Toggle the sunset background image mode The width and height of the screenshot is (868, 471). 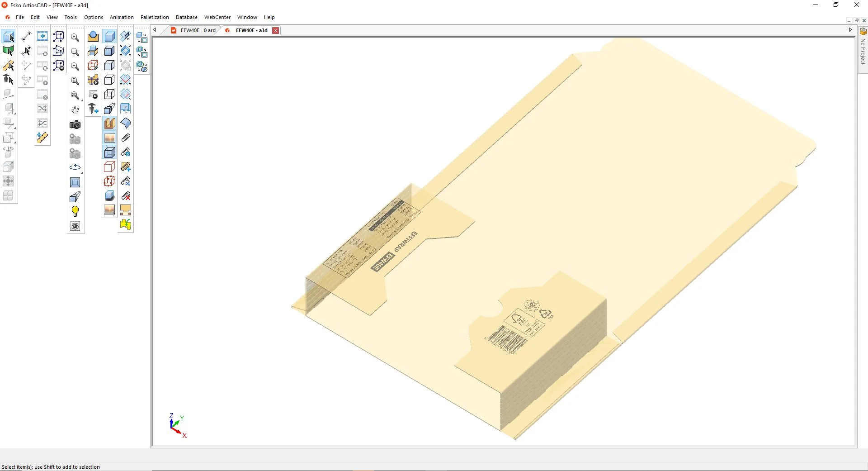109,138
